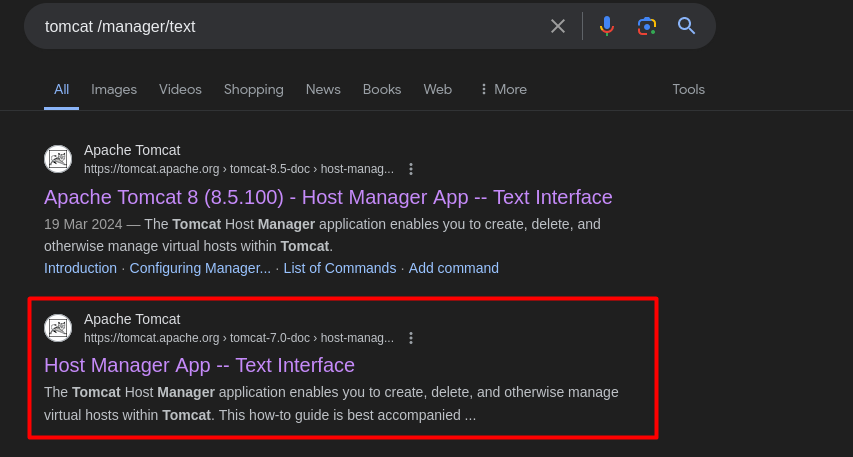Open Google Lens image search icon
This screenshot has height=457, width=853.
click(x=647, y=26)
